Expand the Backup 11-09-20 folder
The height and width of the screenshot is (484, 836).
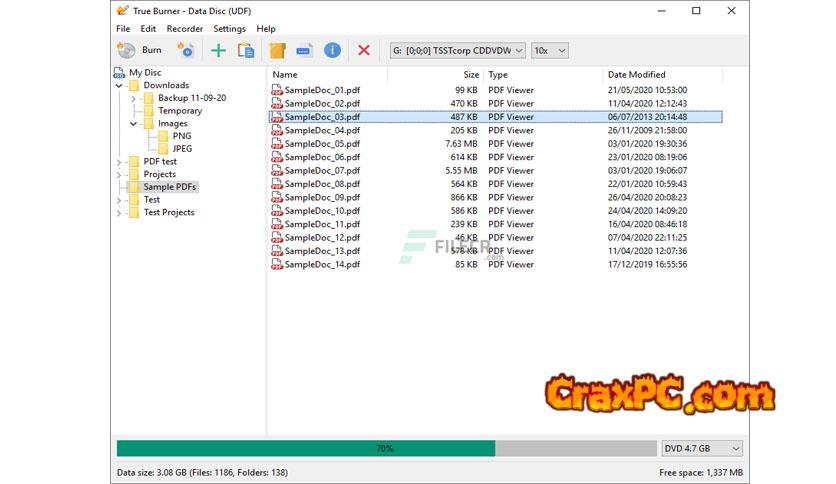[134, 99]
